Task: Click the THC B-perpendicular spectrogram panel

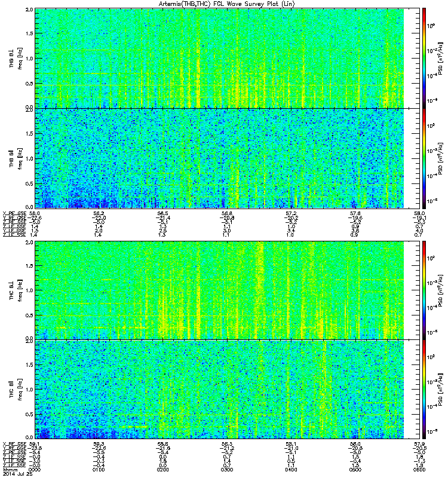Action: coord(219,290)
